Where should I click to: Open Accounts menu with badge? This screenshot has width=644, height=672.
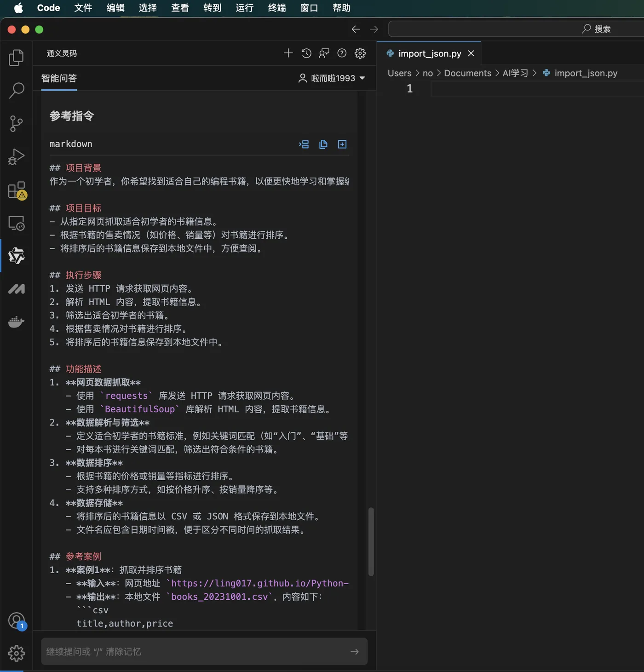(x=17, y=621)
